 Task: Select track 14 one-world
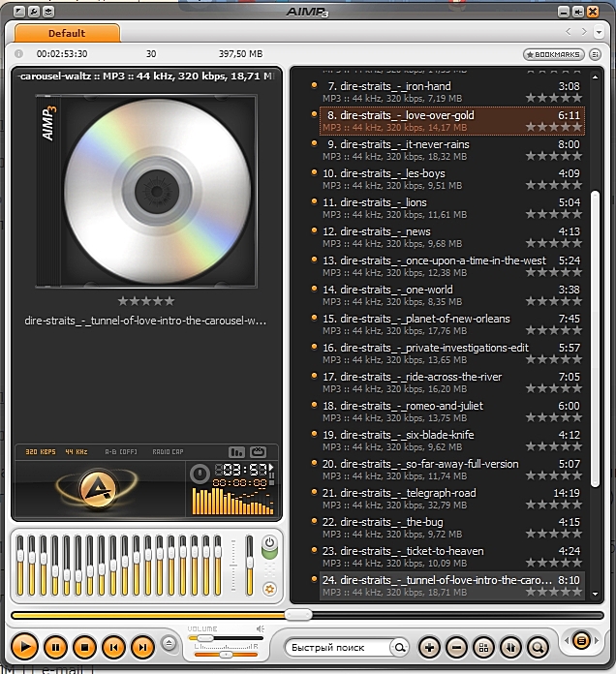451,295
